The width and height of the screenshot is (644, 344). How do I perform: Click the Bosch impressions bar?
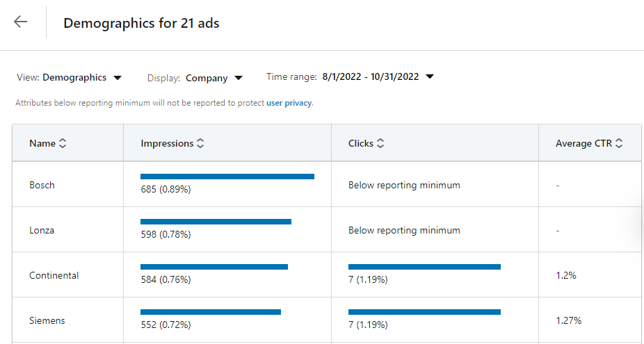pos(227,177)
